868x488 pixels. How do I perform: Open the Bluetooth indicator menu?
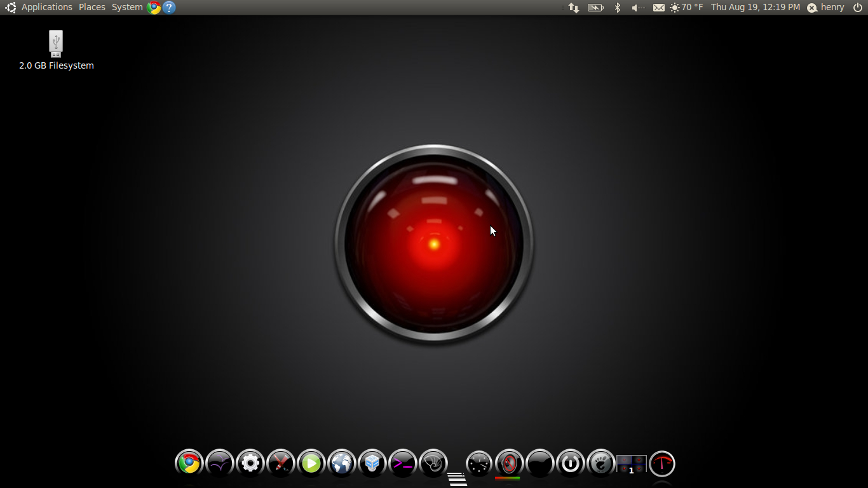617,8
